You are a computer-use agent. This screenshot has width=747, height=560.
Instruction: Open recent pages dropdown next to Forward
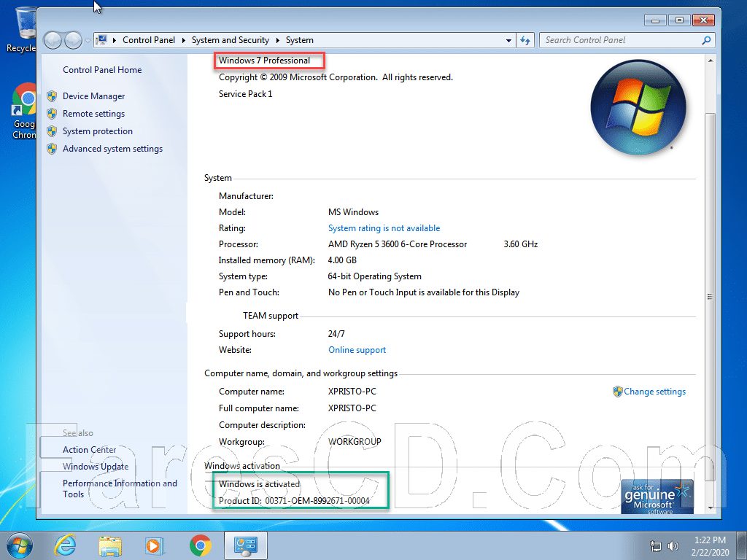coord(88,41)
